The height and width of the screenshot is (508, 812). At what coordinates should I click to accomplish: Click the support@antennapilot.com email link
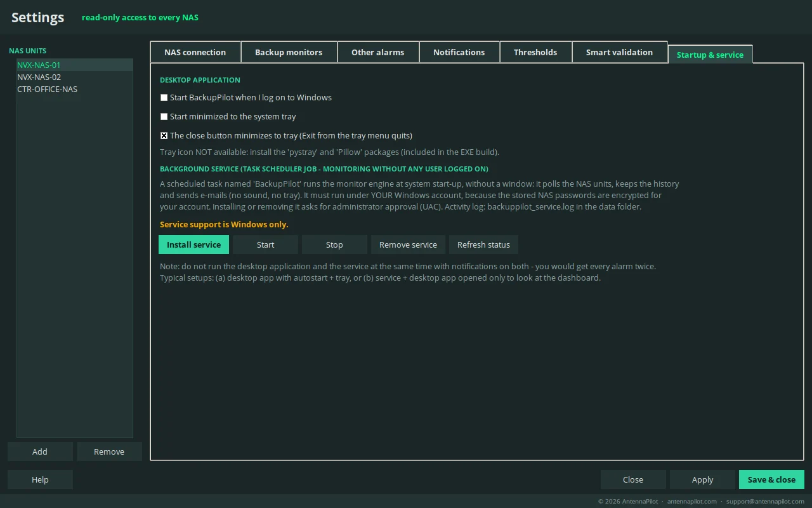coord(766,501)
